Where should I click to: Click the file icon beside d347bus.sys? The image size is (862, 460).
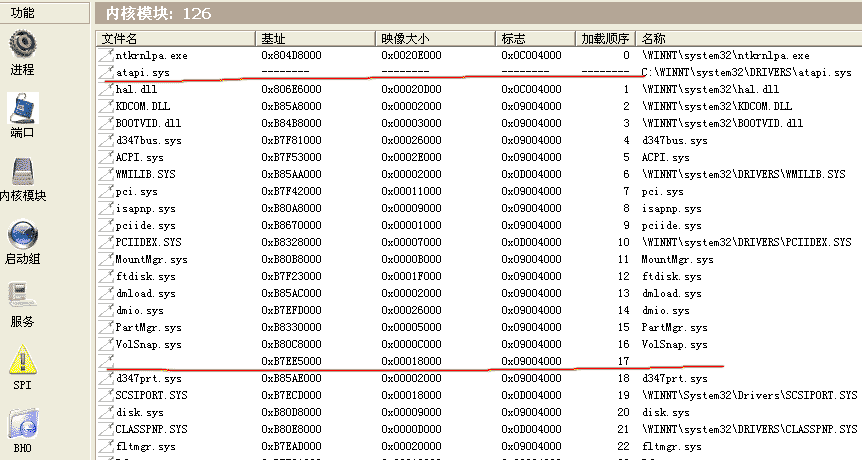[x=106, y=140]
